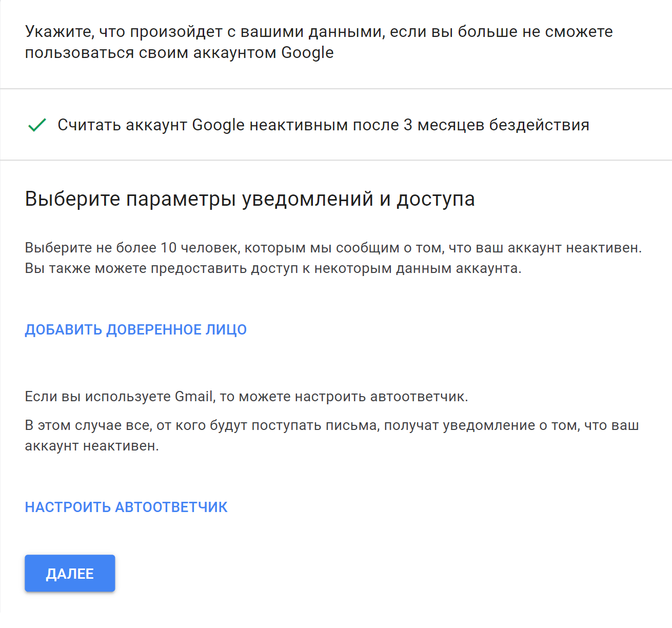The width and height of the screenshot is (672, 628).
Task: Expand the 3 месяцев бездействия section
Action: pos(336,125)
